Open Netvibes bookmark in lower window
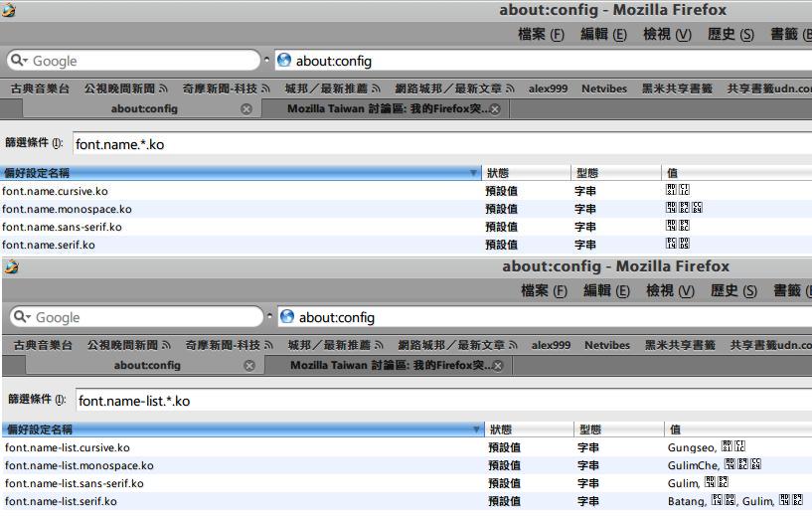812x516 pixels. tap(607, 345)
